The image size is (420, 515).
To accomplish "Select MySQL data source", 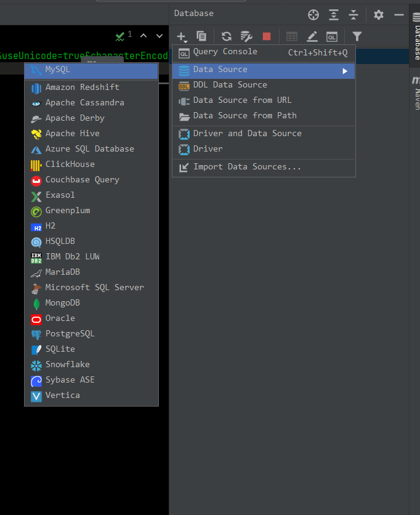I will (91, 70).
